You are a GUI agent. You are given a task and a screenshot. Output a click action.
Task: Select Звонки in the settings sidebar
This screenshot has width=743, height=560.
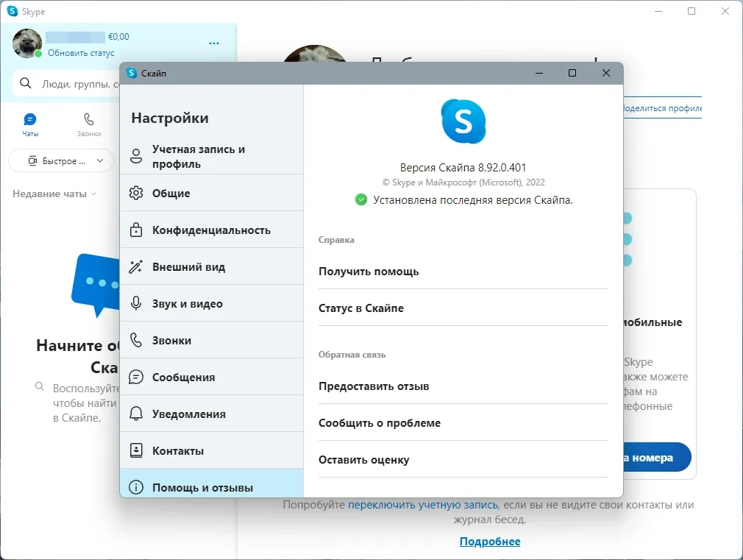[211, 341]
